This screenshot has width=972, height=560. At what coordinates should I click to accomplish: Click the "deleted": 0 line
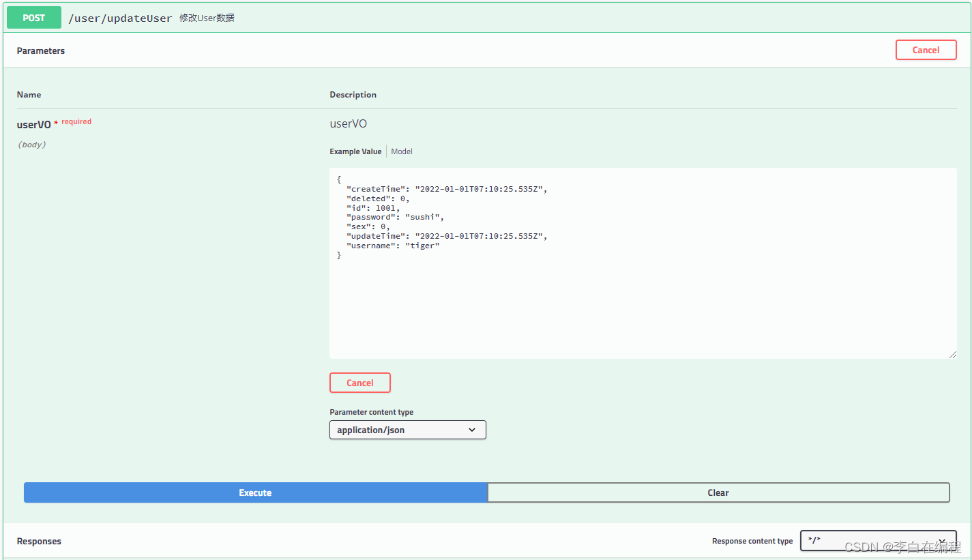point(378,198)
